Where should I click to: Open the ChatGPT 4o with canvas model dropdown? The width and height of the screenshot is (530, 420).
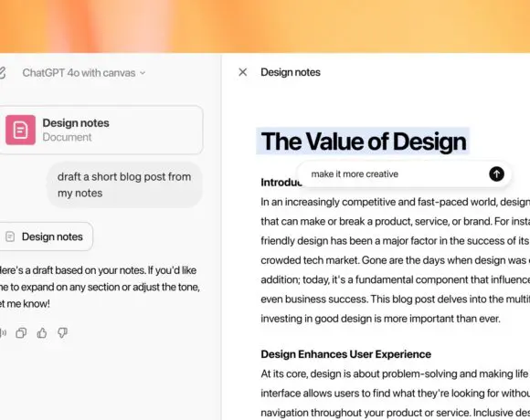(84, 73)
